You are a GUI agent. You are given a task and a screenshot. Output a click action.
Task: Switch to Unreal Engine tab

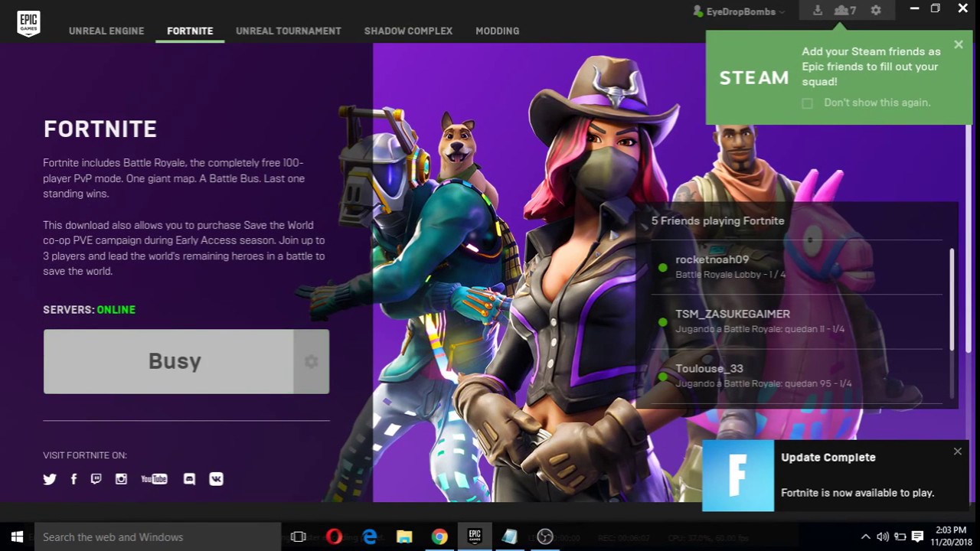[106, 31]
